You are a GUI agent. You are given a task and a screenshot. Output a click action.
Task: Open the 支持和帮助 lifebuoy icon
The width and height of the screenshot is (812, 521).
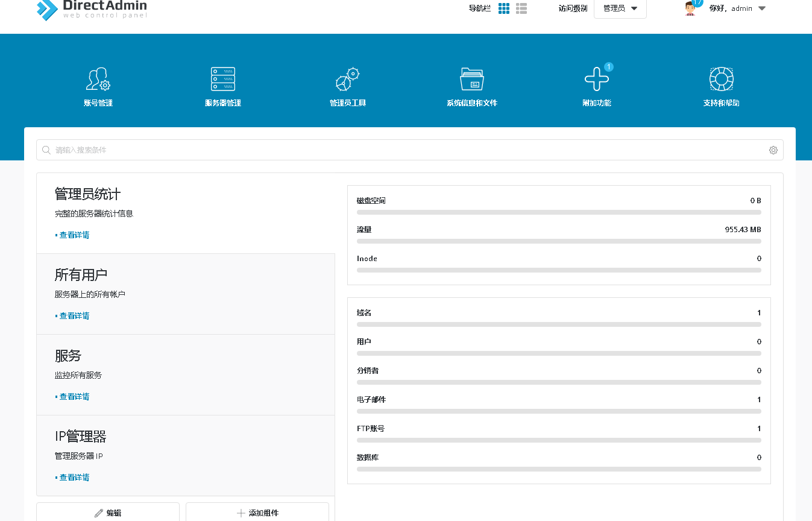721,79
